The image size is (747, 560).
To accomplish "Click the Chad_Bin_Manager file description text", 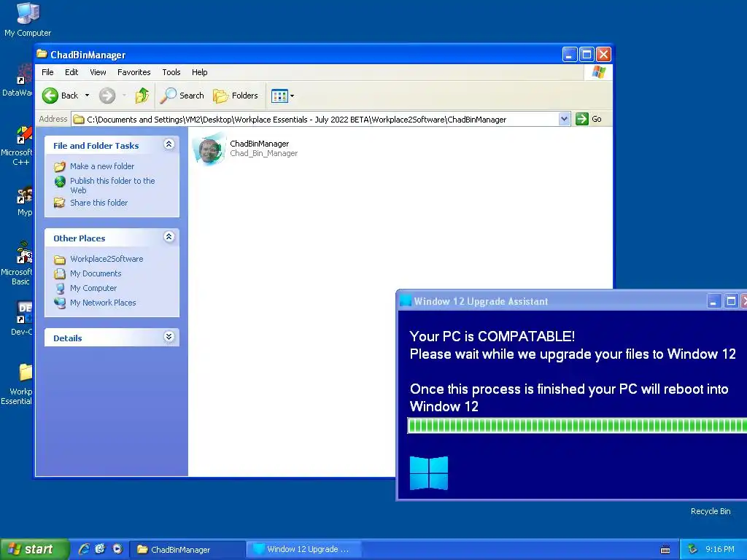I will [264, 153].
